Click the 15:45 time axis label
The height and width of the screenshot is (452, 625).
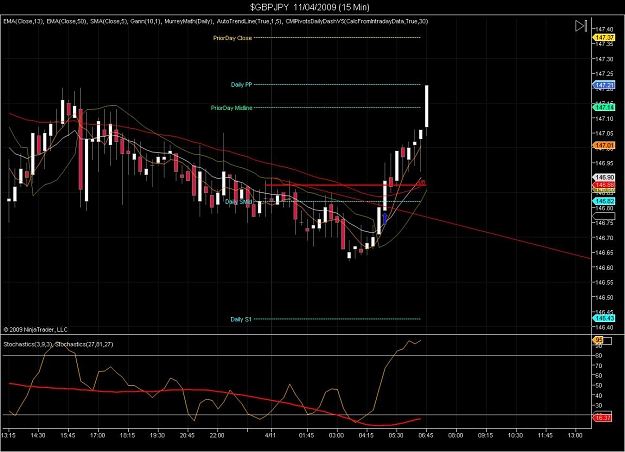point(68,435)
